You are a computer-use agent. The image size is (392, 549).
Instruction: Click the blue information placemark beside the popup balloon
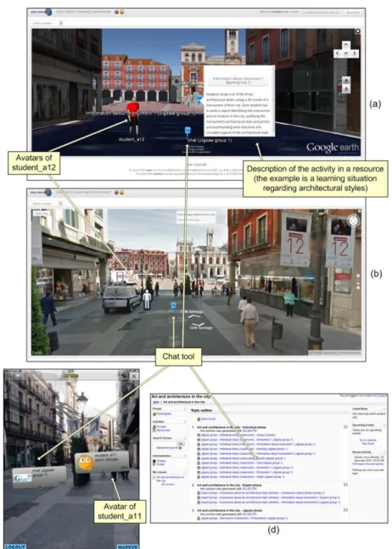tap(199, 98)
